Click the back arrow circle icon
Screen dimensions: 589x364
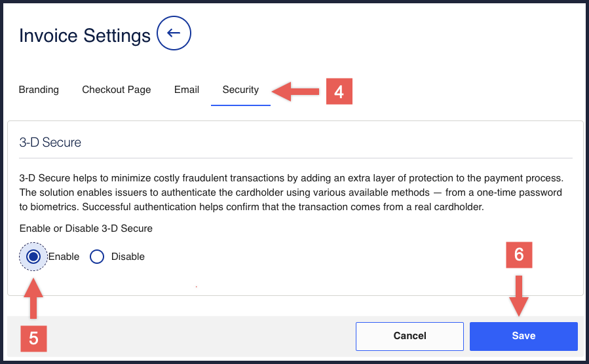click(174, 34)
